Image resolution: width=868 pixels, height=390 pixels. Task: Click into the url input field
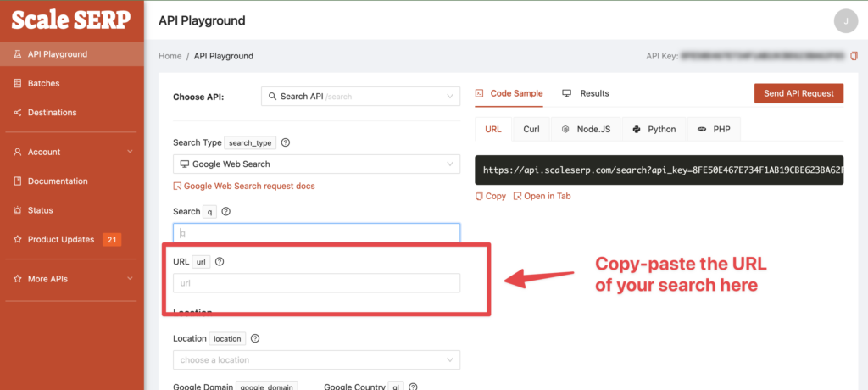pos(317,283)
